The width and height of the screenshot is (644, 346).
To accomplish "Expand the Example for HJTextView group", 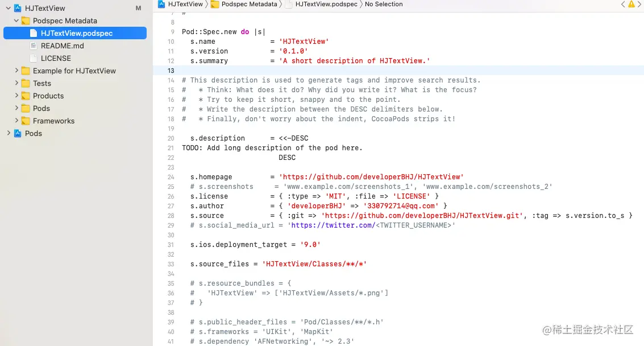I will [x=16, y=71].
